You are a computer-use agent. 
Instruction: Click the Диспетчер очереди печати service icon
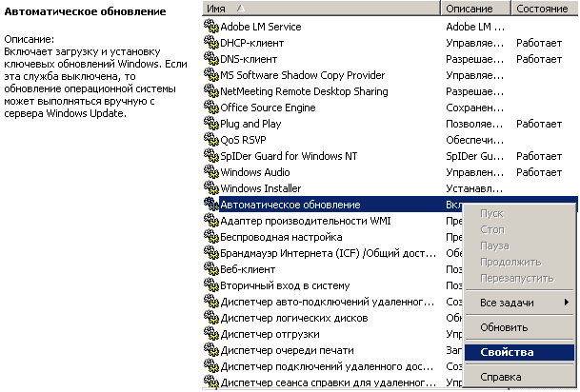tap(211, 350)
